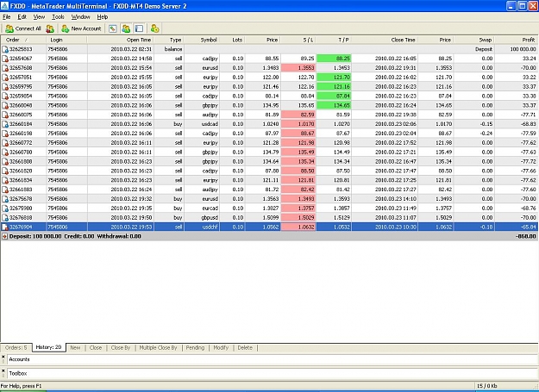
Task: Click the green T/P cell 88.25
Action: (x=334, y=59)
